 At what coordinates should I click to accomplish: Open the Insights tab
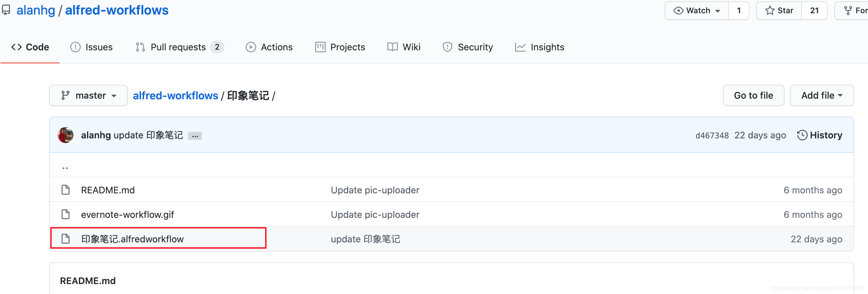tap(540, 47)
